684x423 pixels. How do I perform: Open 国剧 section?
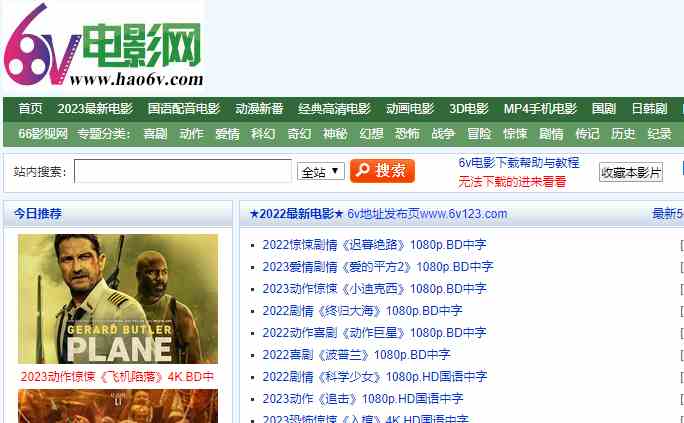tap(604, 109)
